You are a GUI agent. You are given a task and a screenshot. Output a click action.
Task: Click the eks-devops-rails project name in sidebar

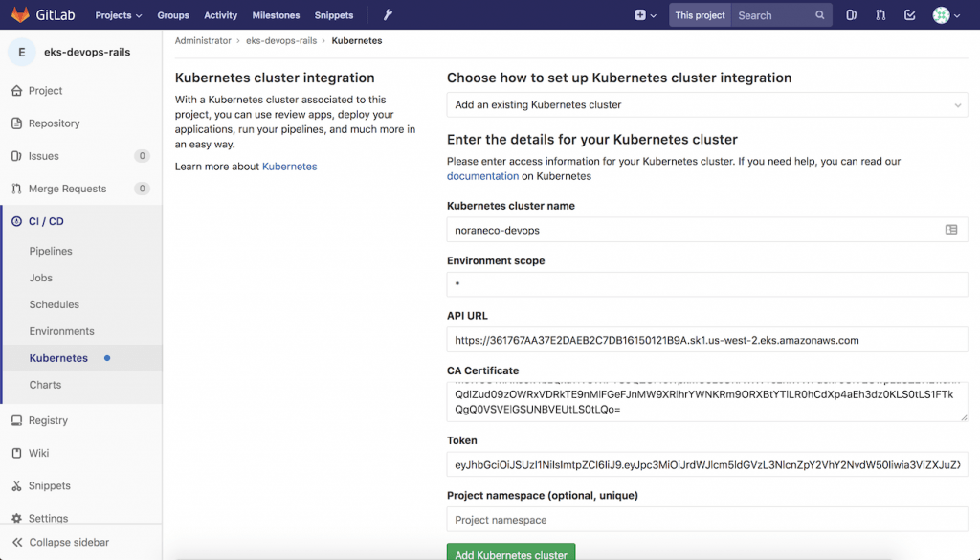tap(87, 52)
